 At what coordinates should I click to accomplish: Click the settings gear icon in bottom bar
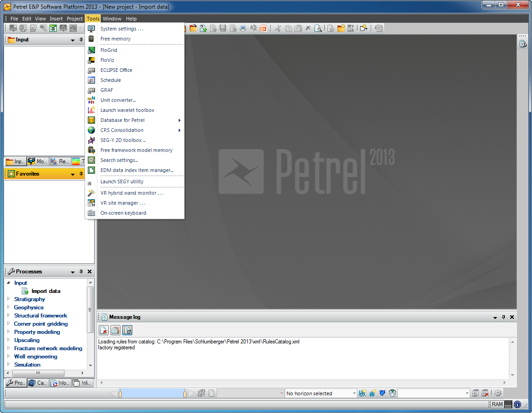[x=498, y=393]
